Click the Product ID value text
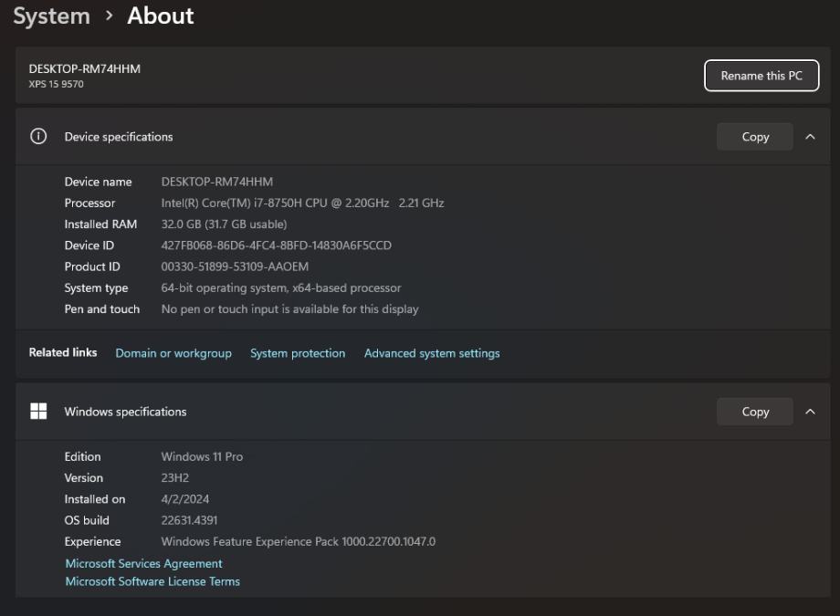This screenshot has height=616, width=840. pos(235,266)
